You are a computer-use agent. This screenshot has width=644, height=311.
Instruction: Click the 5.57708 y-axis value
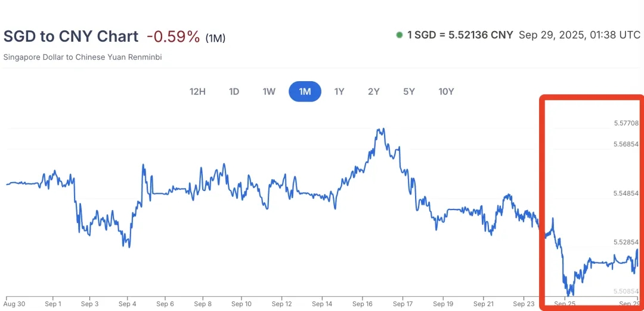[626, 124]
